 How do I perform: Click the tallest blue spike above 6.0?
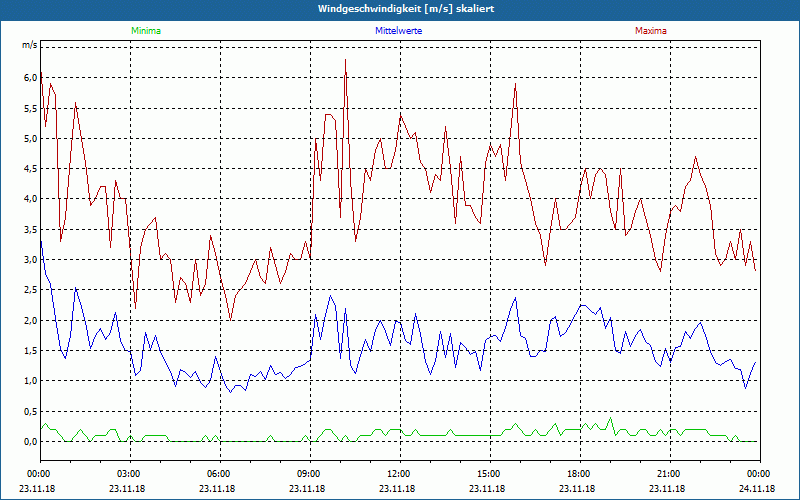[345, 61]
